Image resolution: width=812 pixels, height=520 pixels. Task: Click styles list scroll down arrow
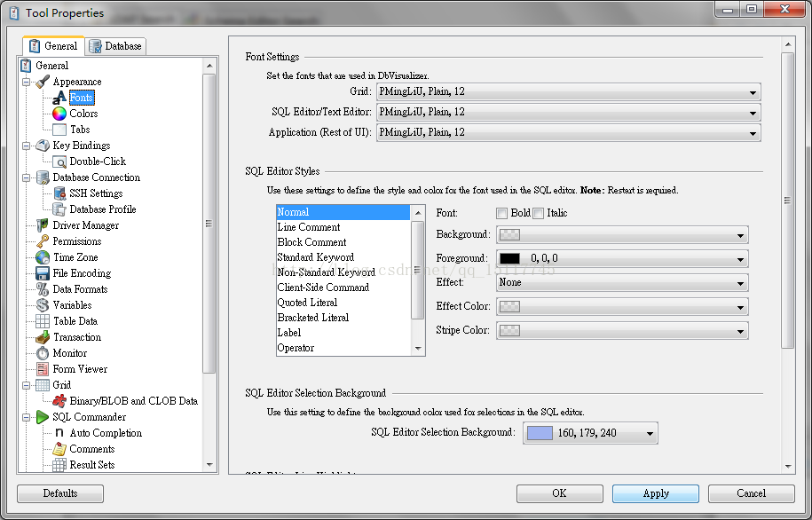coord(418,349)
